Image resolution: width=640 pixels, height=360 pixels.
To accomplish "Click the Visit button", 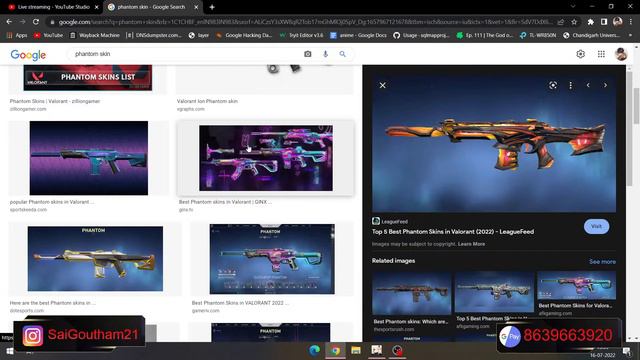I will point(596,226).
